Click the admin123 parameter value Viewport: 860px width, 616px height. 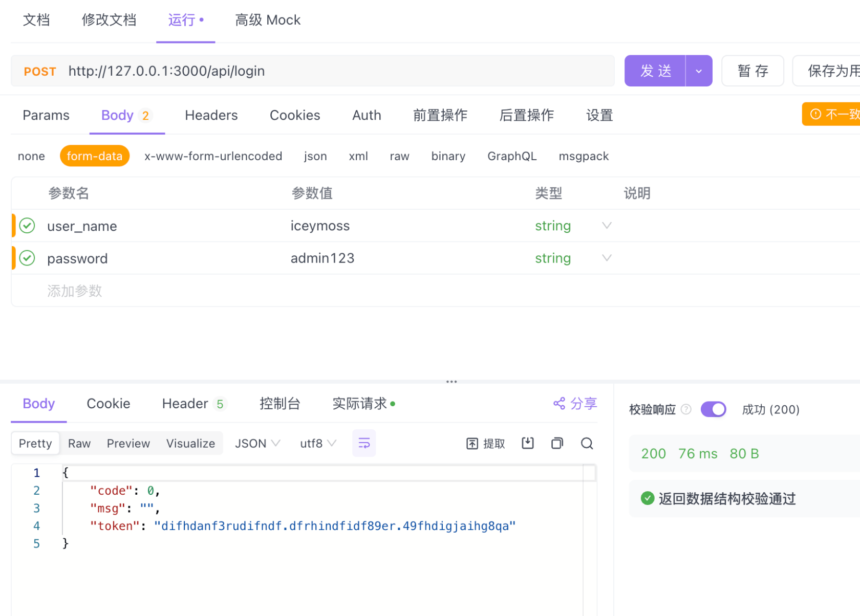click(322, 258)
